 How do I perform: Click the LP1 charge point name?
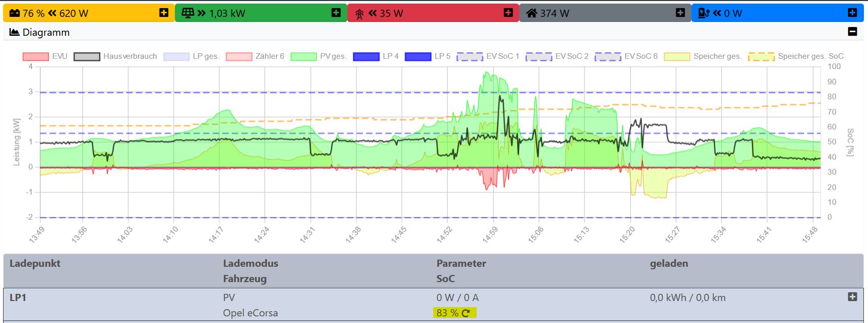pyautogui.click(x=18, y=297)
